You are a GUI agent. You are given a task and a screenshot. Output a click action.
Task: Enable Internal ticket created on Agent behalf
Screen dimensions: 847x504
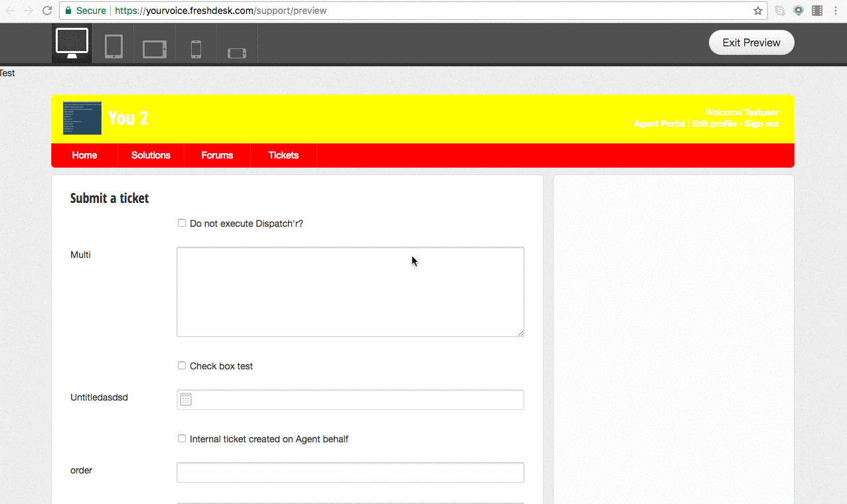[182, 438]
